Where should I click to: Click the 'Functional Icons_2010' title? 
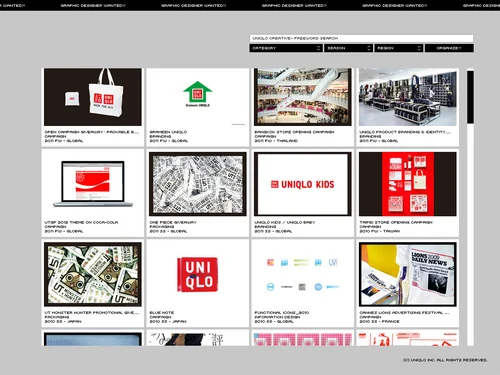pyautogui.click(x=282, y=313)
